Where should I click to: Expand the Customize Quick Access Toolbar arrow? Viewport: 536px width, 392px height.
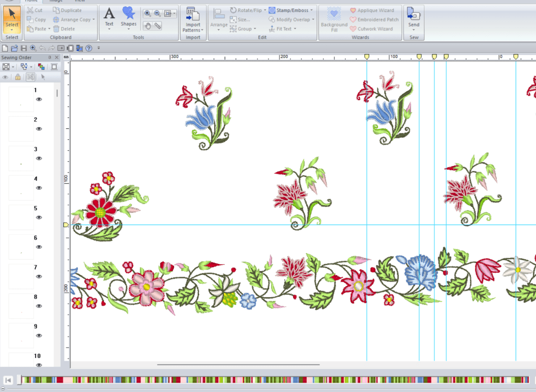98,48
